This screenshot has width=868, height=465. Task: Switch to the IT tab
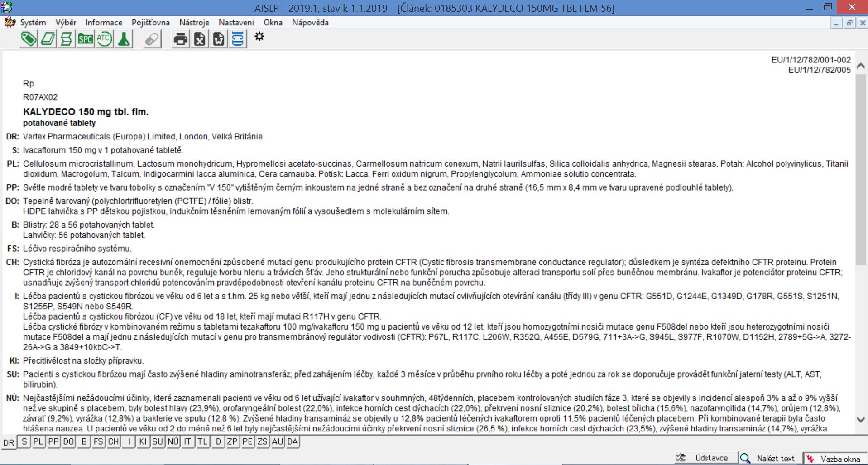pos(187,441)
